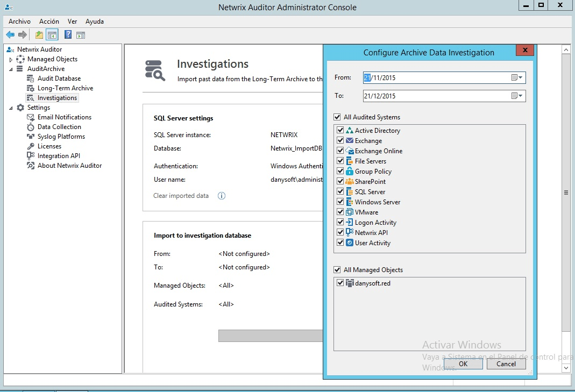Uncheck the danysoft.red checkbox
The image size is (575, 392).
coord(340,283)
